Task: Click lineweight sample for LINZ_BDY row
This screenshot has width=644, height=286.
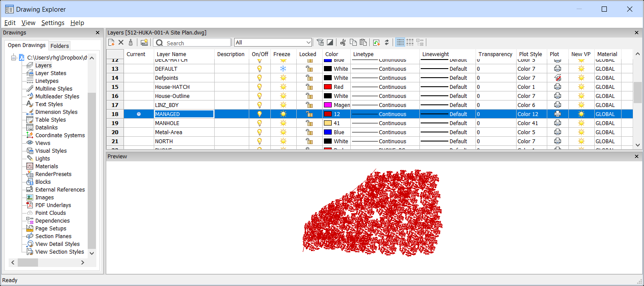Action: pos(435,105)
